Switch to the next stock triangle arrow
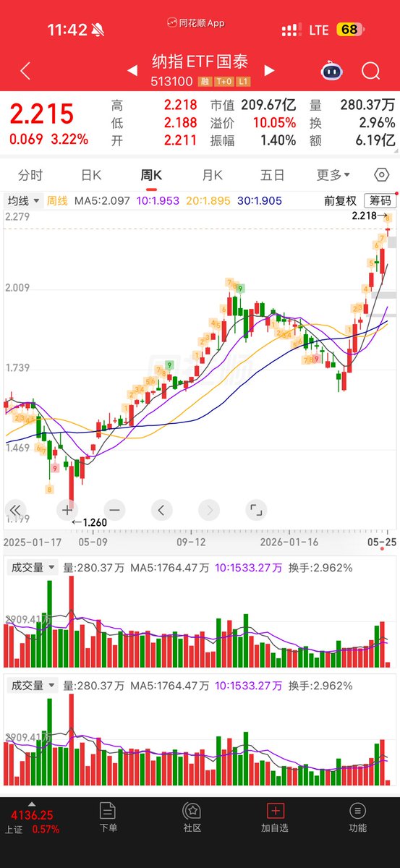This screenshot has width=400, height=868. click(269, 70)
